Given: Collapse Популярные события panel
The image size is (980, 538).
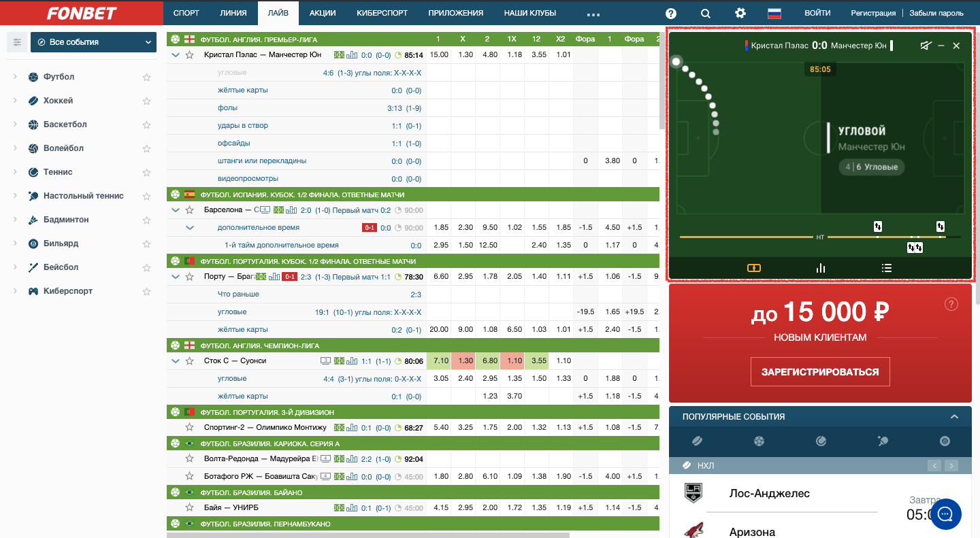Looking at the screenshot, I should point(954,417).
